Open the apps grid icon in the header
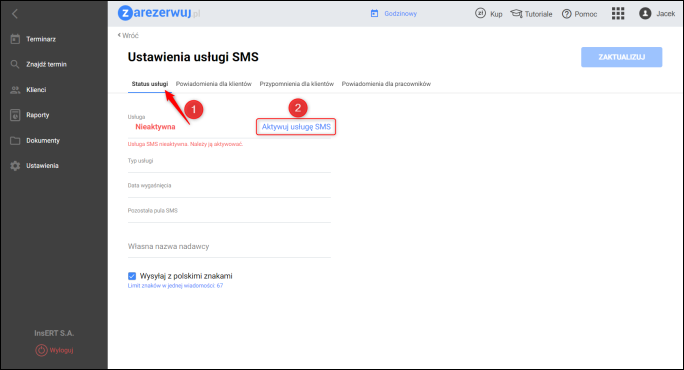The image size is (684, 370). 618,14
